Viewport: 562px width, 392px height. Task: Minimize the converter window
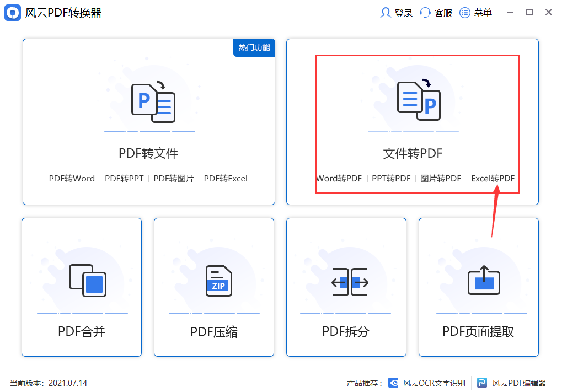[510, 13]
